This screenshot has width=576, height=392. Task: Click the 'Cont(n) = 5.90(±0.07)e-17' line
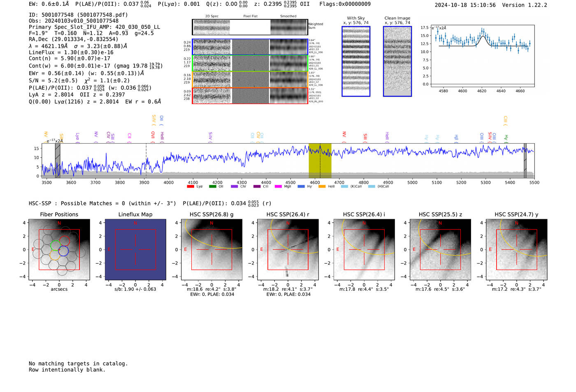[x=70, y=58]
